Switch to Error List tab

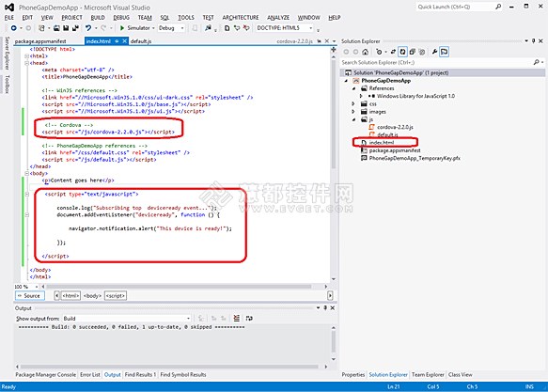[90, 374]
